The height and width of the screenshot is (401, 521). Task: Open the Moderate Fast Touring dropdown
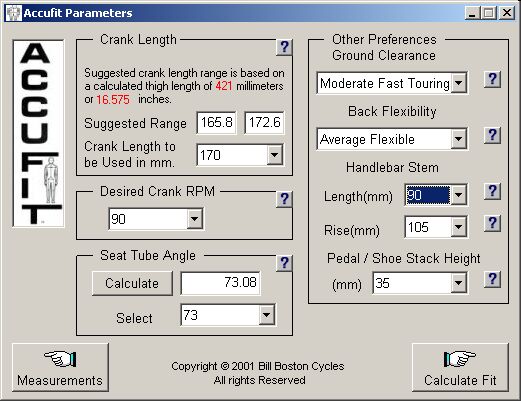pos(459,83)
